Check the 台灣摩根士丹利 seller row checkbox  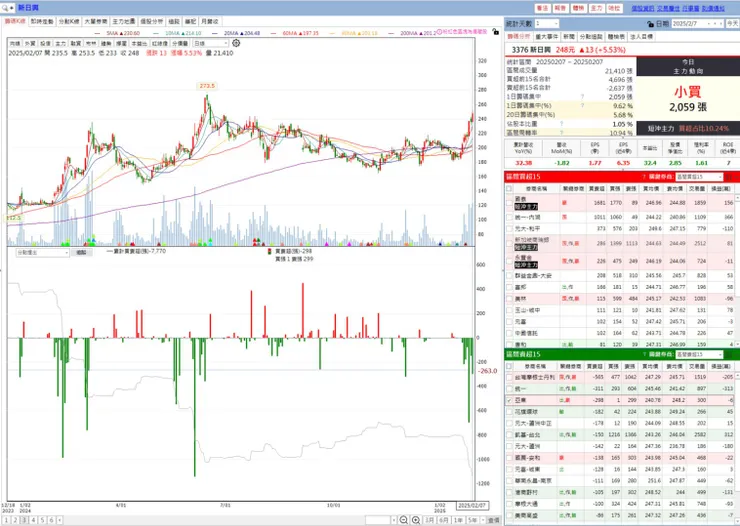pos(509,377)
